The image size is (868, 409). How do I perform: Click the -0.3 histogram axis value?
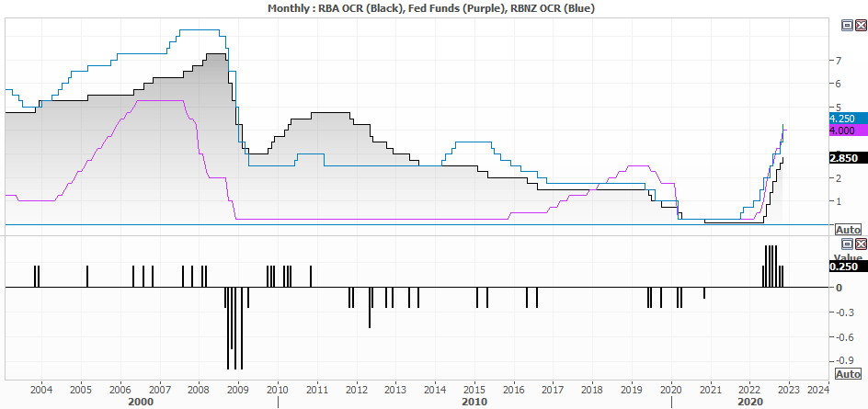pos(845,312)
